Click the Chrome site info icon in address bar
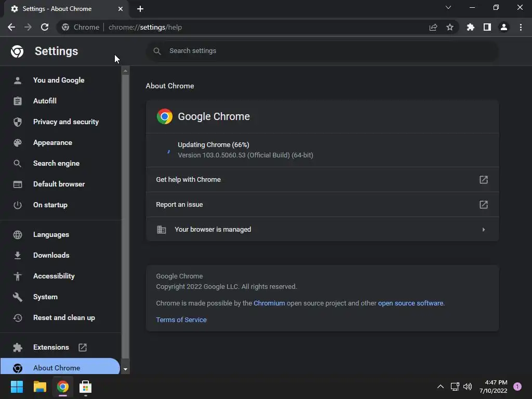 [x=65, y=27]
